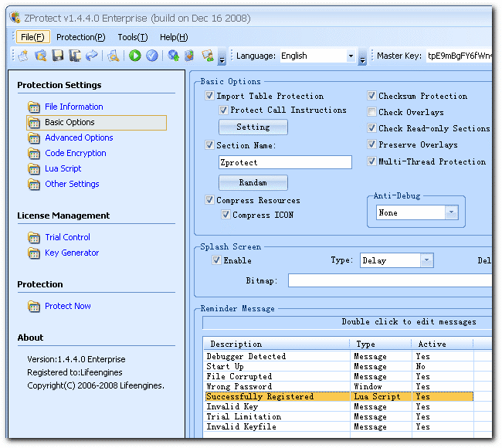Uncheck Checksum Protection option
Image resolution: width=502 pixels, height=448 pixels.
372,97
